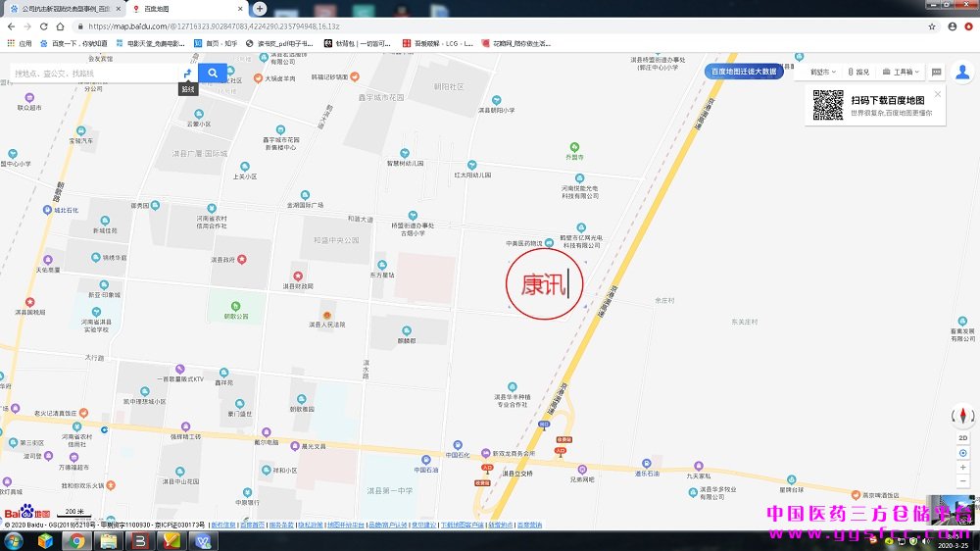Screen dimensions: 980x551
Task: Zoom out with the minus map button
Action: coord(962,481)
